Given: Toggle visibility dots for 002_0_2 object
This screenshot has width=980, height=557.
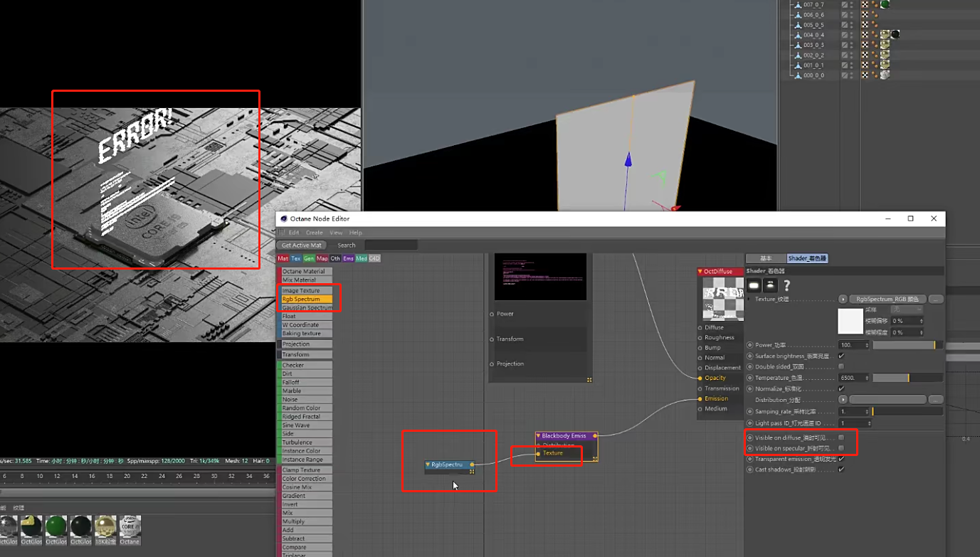Looking at the screenshot, I should (851, 55).
